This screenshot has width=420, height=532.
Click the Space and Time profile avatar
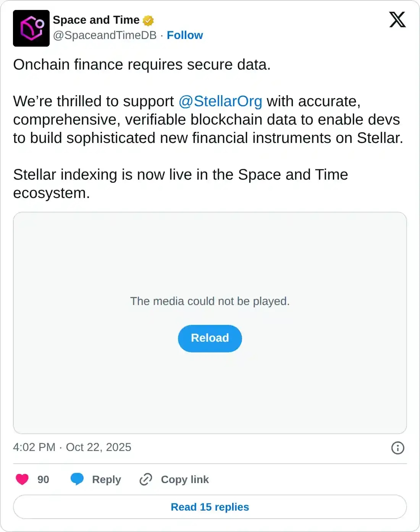click(x=32, y=29)
